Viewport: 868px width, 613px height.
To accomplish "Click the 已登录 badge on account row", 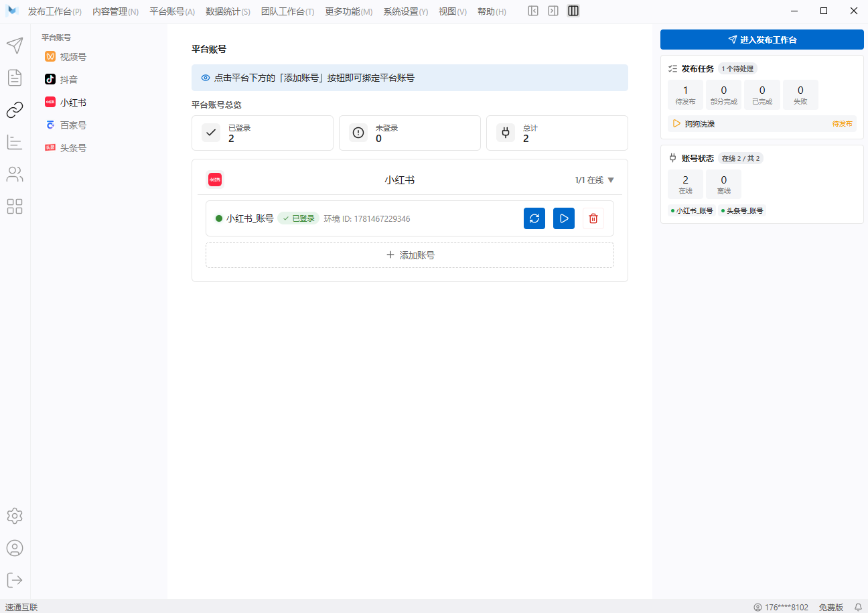I will tap(299, 218).
